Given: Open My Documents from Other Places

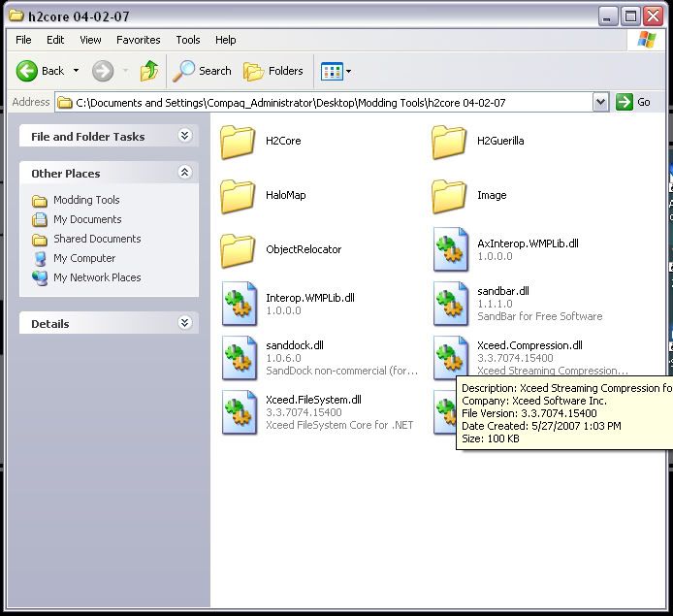Looking at the screenshot, I should pyautogui.click(x=87, y=219).
